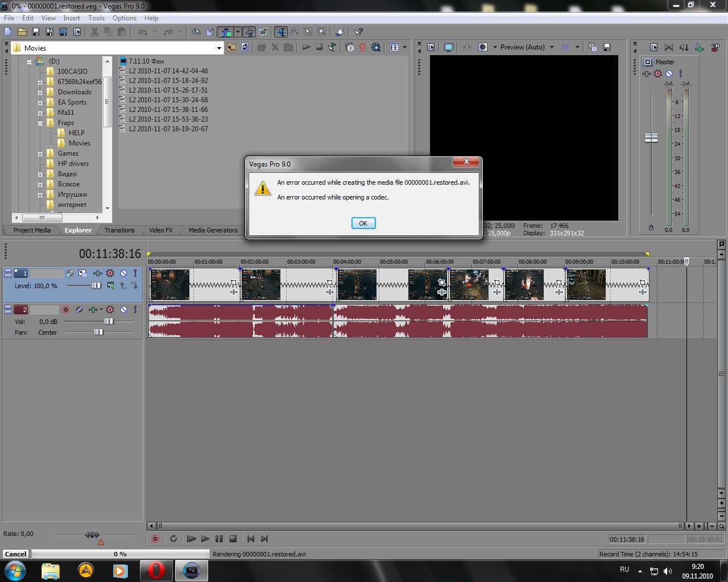This screenshot has width=728, height=582.
Task: Mute the Master bus
Action: [669, 73]
